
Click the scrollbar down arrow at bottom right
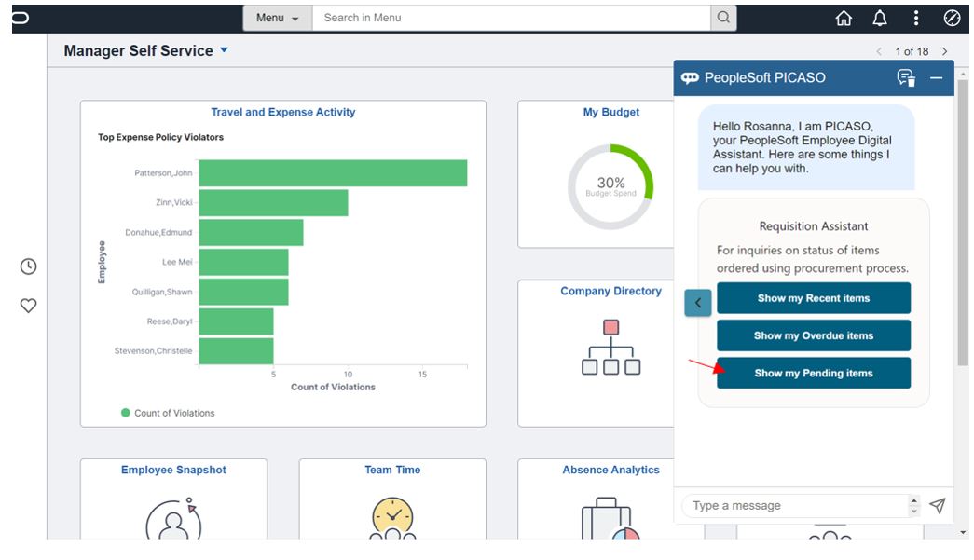(963, 533)
